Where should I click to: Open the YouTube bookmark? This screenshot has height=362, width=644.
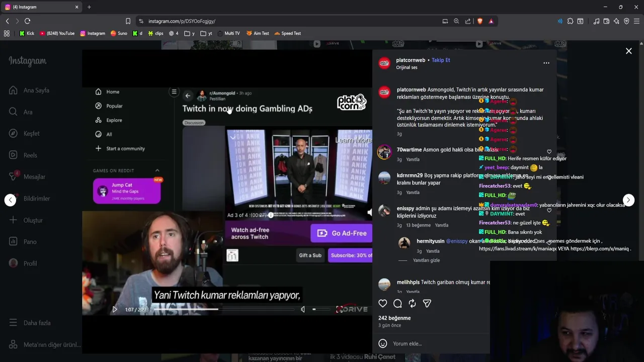pyautogui.click(x=57, y=33)
